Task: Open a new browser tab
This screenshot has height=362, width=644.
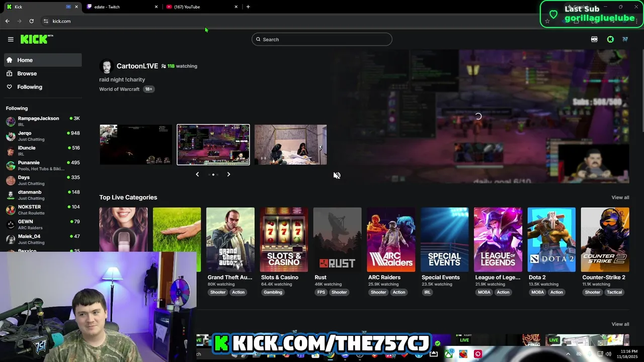Action: (x=248, y=7)
